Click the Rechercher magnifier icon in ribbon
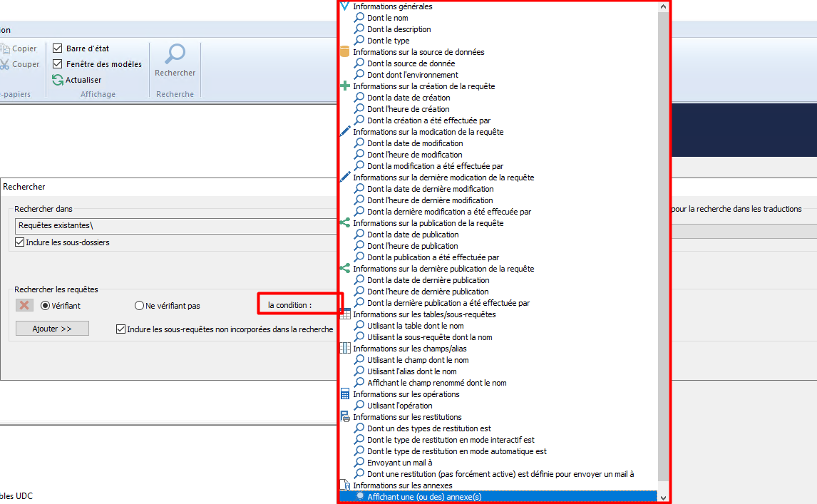Image resolution: width=817 pixels, height=504 pixels. click(175, 55)
